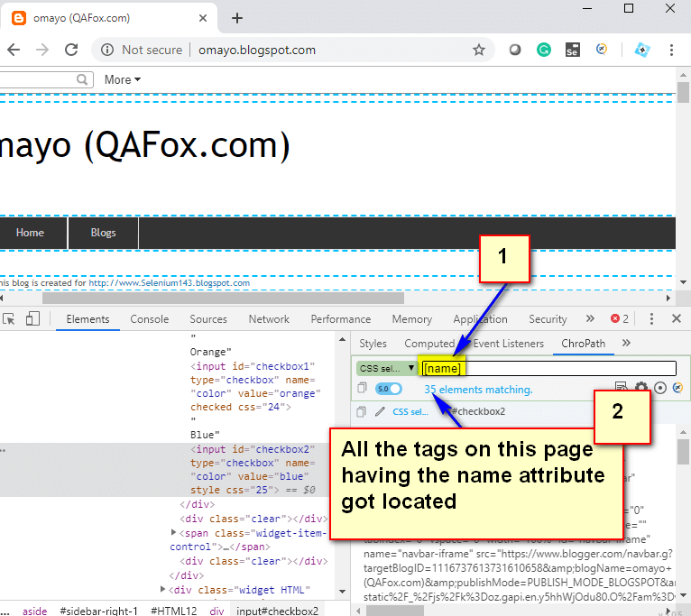691x616 pixels.
Task: Click the #HTML12 breadcrumb
Action: 174,611
